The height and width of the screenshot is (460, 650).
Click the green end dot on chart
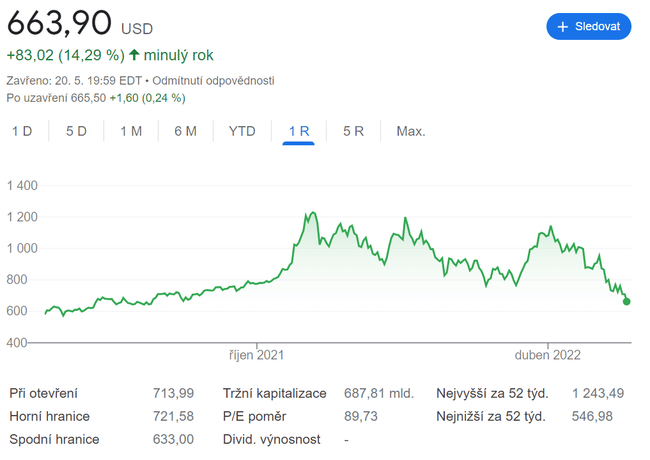[627, 301]
